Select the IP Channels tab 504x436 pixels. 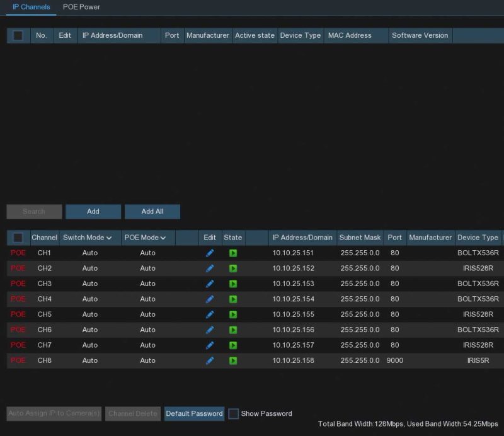[31, 7]
